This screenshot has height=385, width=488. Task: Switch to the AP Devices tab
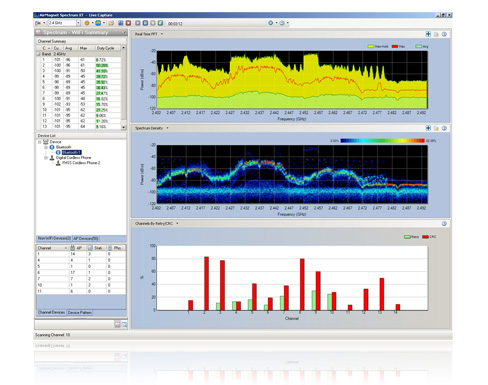coord(86,239)
